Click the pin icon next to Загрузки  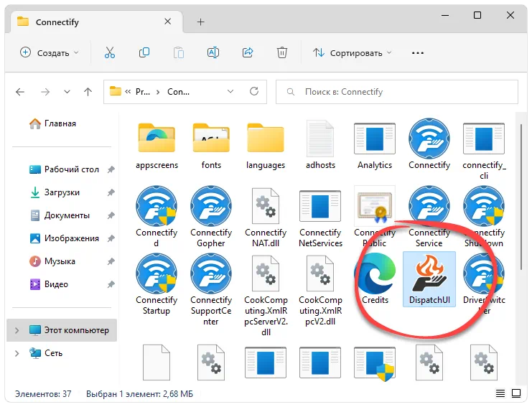click(111, 192)
